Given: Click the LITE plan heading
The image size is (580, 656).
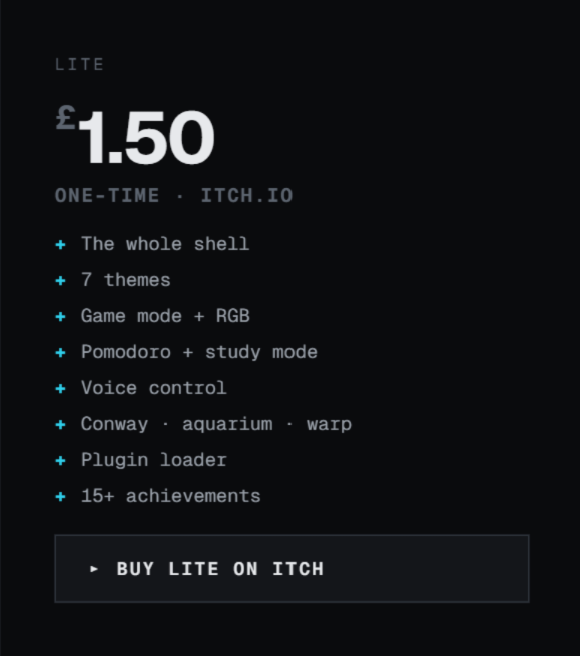Looking at the screenshot, I should pyautogui.click(x=79, y=64).
